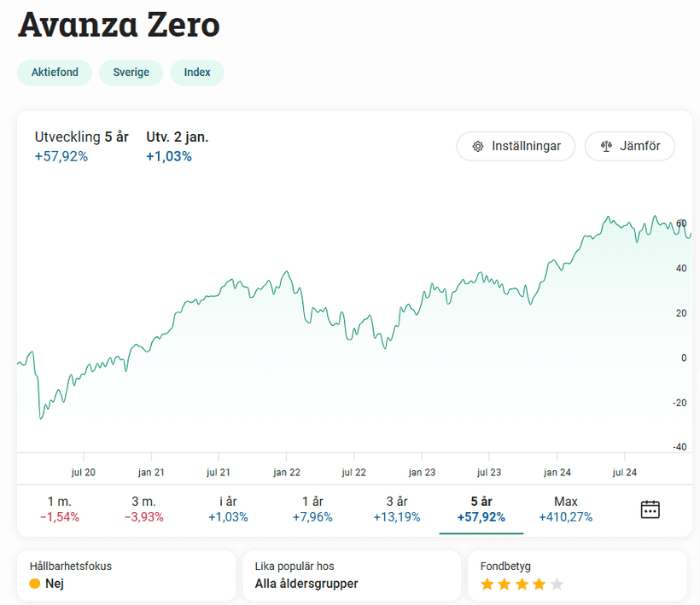
Task: Show the Max period development
Action: point(566,509)
